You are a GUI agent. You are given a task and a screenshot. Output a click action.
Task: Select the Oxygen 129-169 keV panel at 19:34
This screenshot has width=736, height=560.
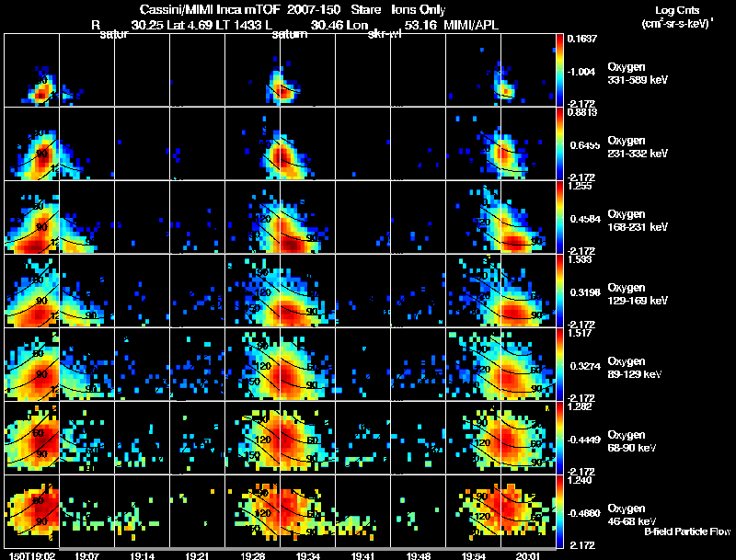(x=307, y=291)
